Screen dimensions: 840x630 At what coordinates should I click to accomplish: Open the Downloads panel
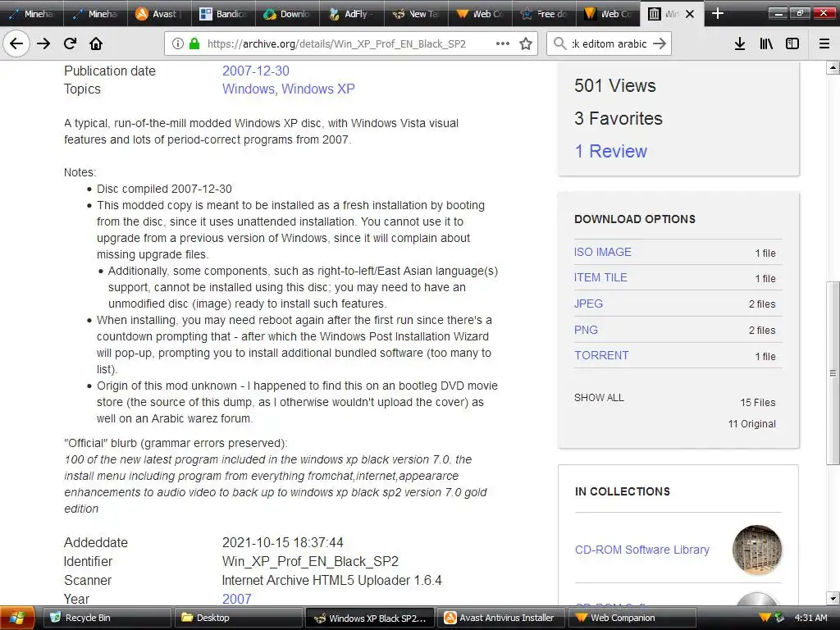pyautogui.click(x=740, y=43)
